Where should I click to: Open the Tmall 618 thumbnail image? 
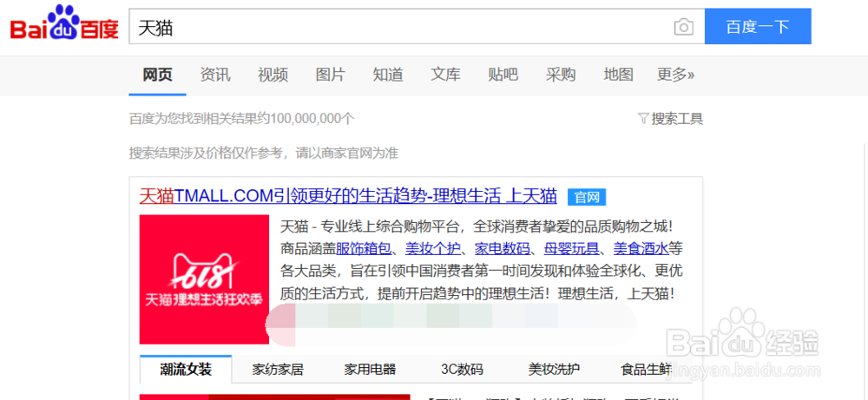pyautogui.click(x=204, y=279)
